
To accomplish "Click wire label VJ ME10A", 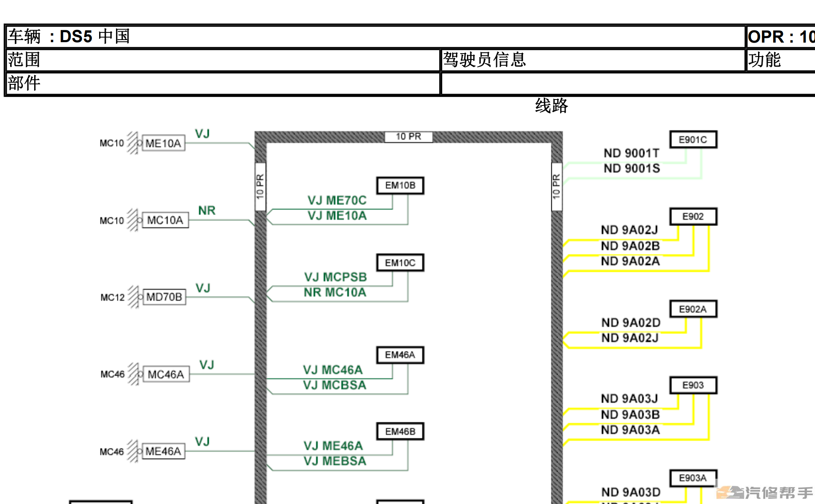I will [x=337, y=216].
